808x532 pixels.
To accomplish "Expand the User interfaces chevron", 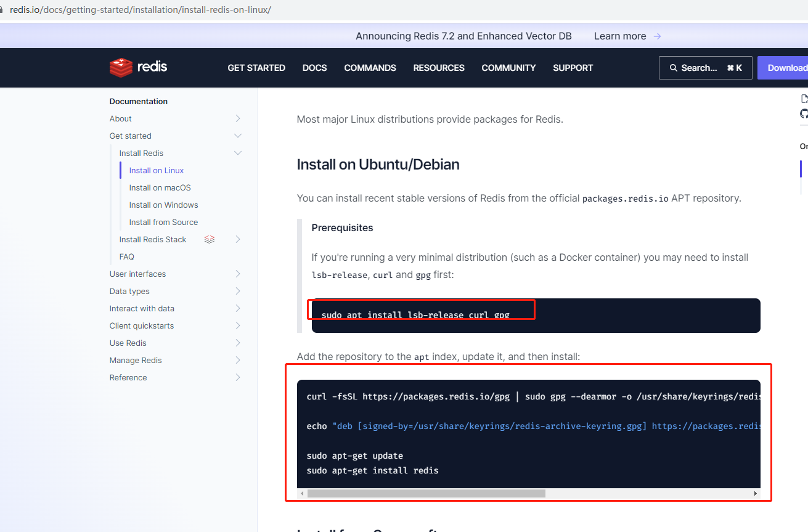I will click(x=238, y=274).
